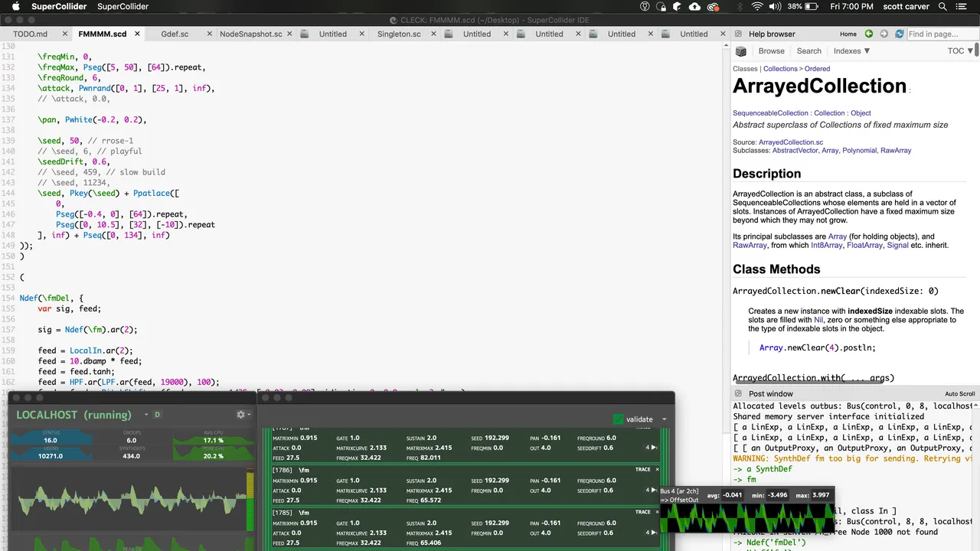Click the green Back arrow in Help browser

click(x=868, y=34)
